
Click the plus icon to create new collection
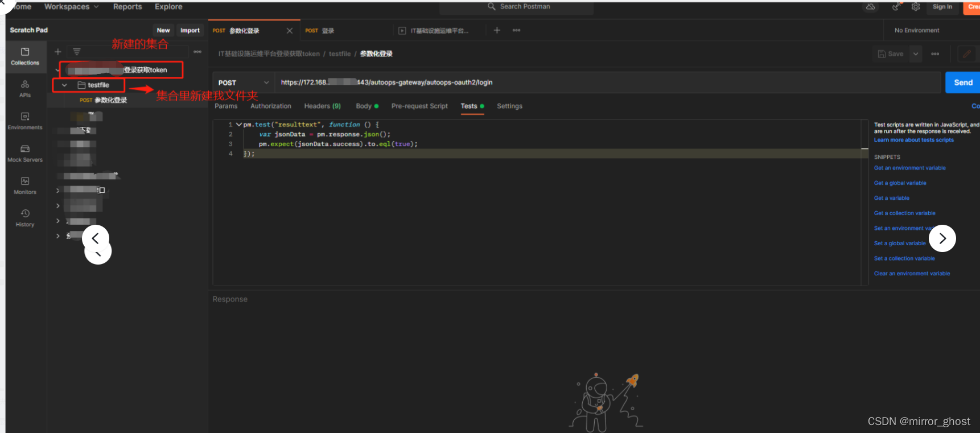point(57,52)
